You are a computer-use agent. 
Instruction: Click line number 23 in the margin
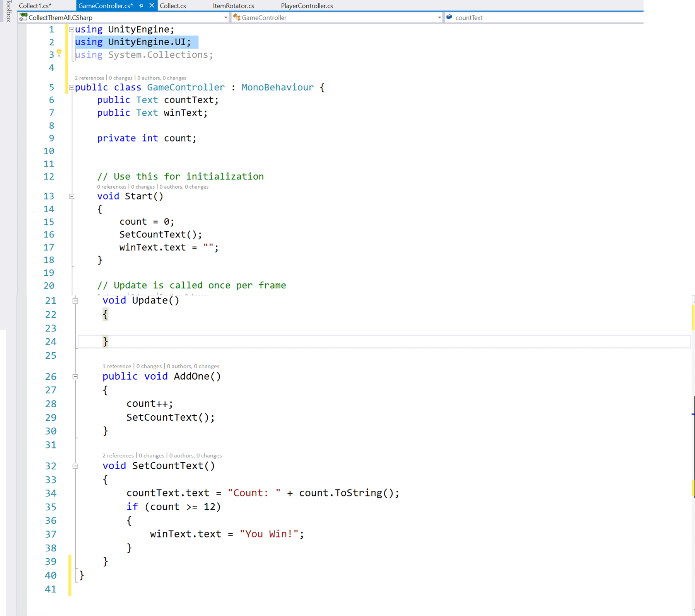click(51, 328)
